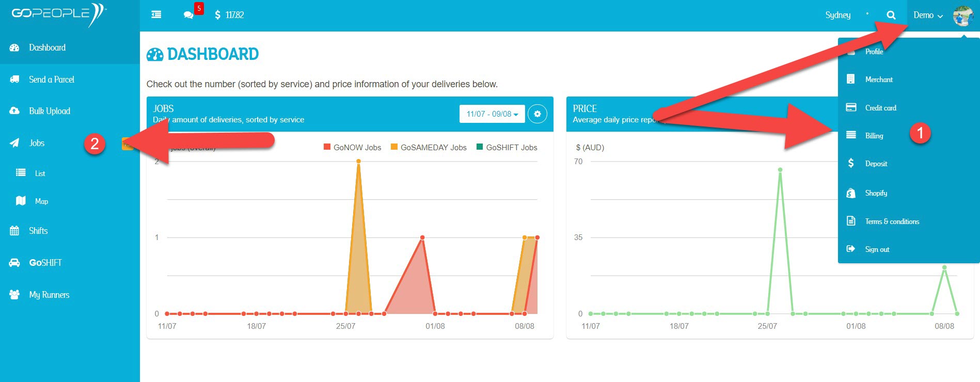Open the chat messages icon with badge

tap(188, 15)
